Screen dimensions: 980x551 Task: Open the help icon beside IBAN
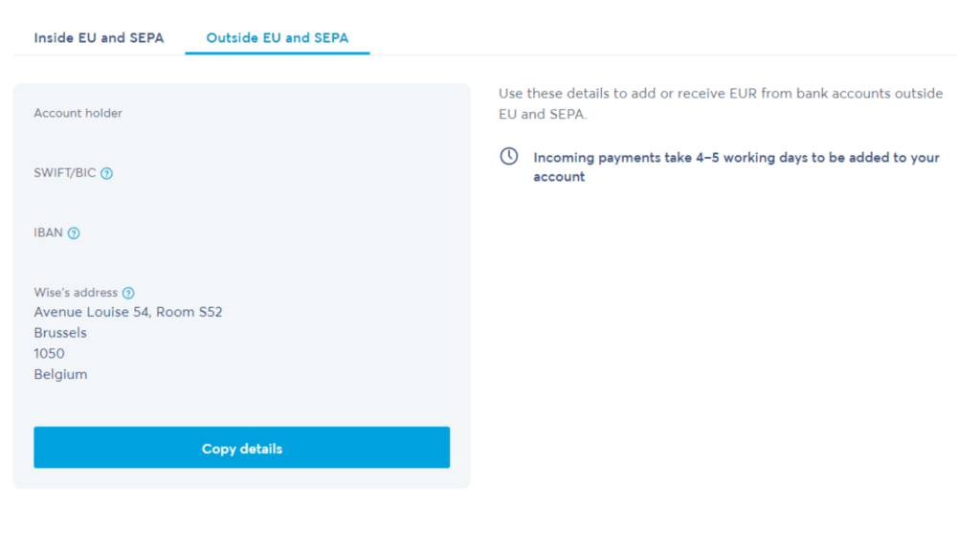(74, 233)
